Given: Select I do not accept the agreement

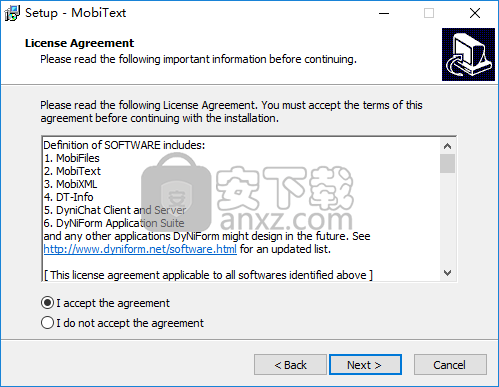Looking at the screenshot, I should pyautogui.click(x=122, y=323).
